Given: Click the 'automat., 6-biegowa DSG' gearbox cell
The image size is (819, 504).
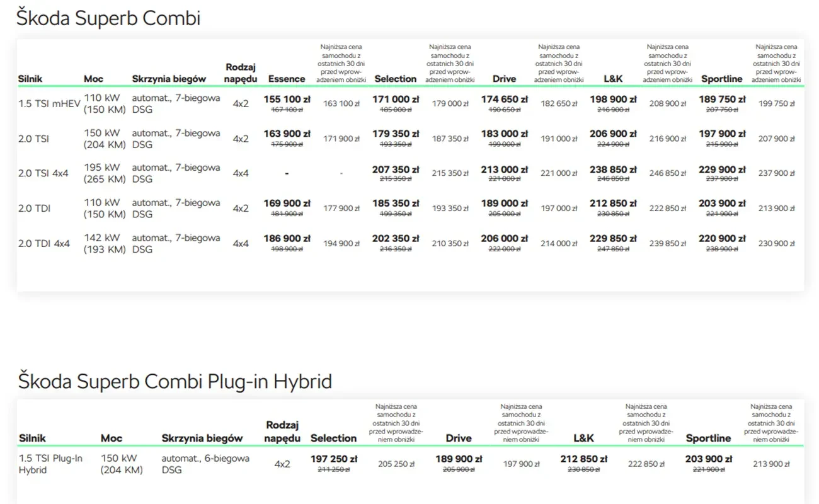Looking at the screenshot, I should 205,464.
